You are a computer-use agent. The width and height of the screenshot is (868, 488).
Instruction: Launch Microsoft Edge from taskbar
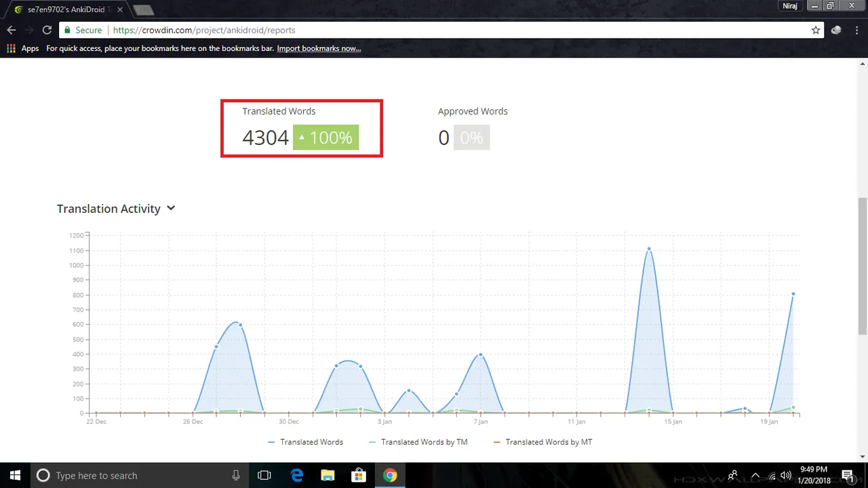297,475
